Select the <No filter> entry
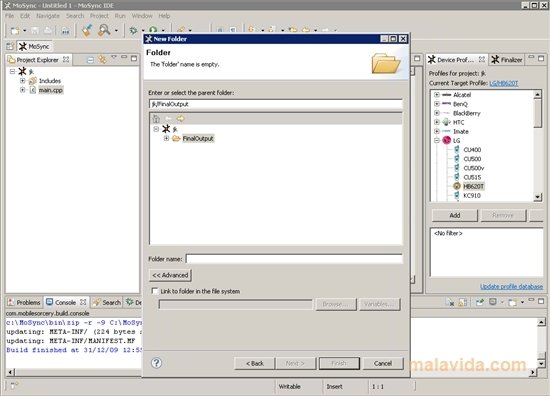 pos(449,233)
